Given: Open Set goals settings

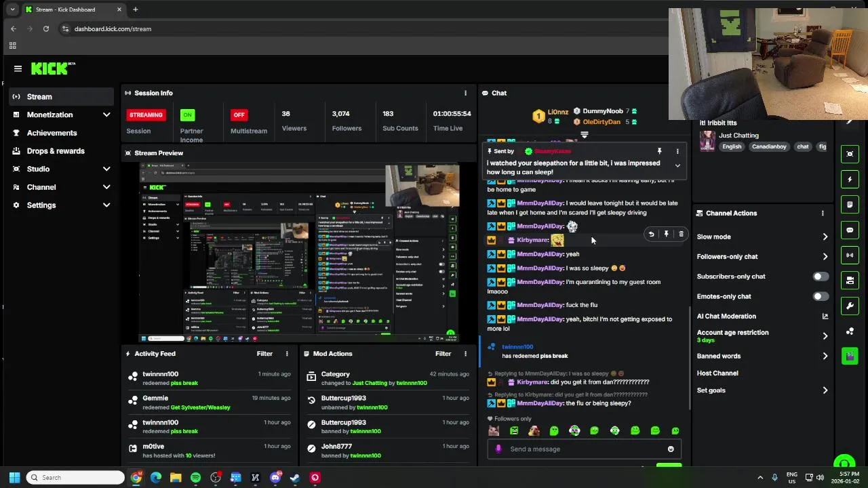Looking at the screenshot, I should tap(762, 390).
